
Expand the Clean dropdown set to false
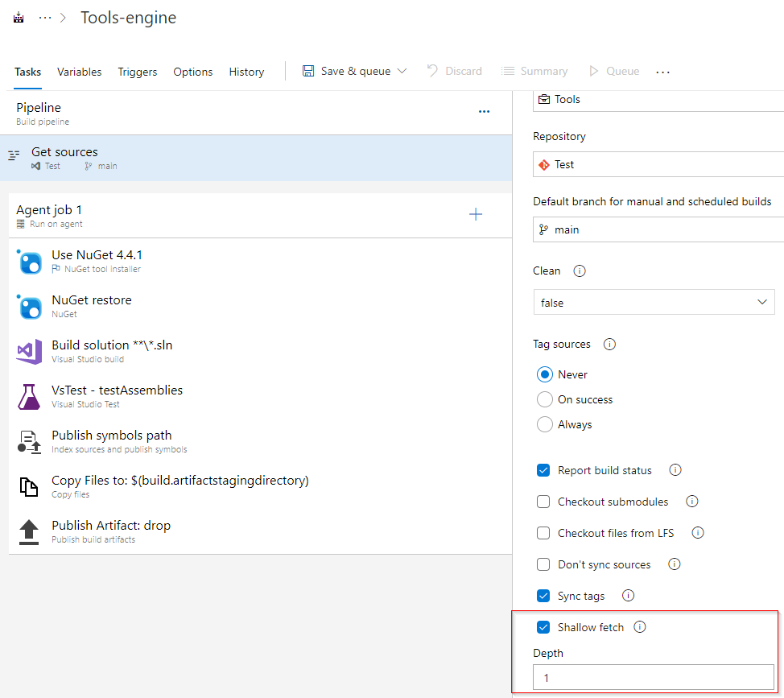(654, 302)
